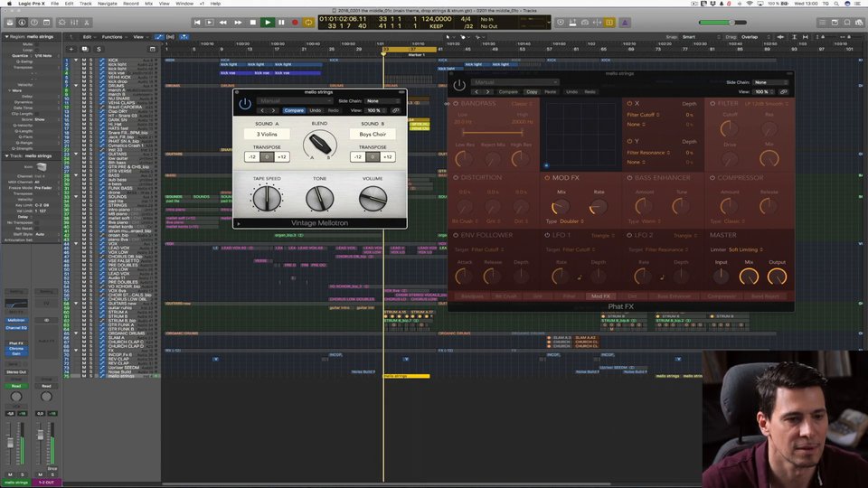The height and width of the screenshot is (488, 868).
Task: Open the Smart Controls icon
Action: tap(61, 23)
